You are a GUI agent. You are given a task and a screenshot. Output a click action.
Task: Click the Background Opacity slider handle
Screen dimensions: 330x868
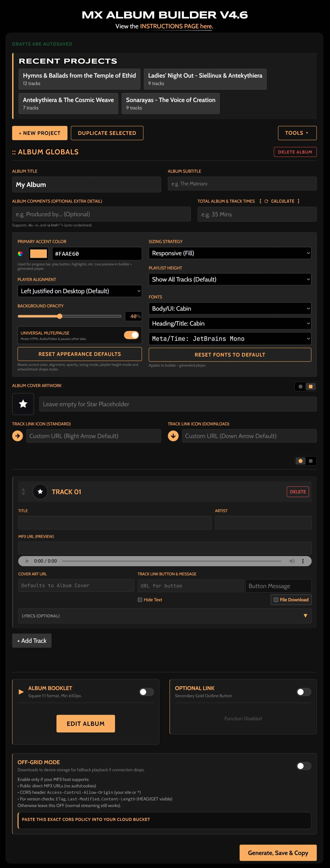(60, 316)
